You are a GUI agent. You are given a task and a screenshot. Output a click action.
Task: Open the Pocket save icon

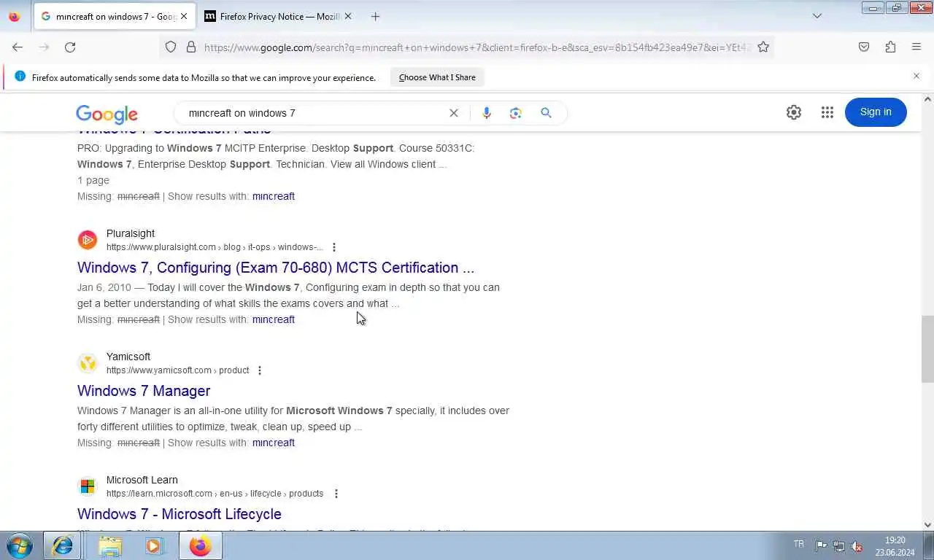click(864, 47)
